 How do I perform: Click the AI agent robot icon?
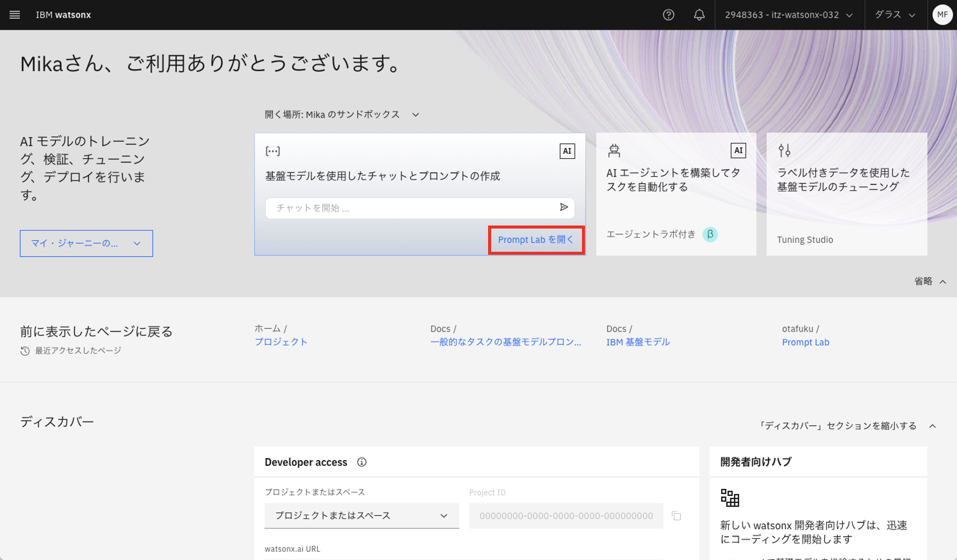coord(614,150)
